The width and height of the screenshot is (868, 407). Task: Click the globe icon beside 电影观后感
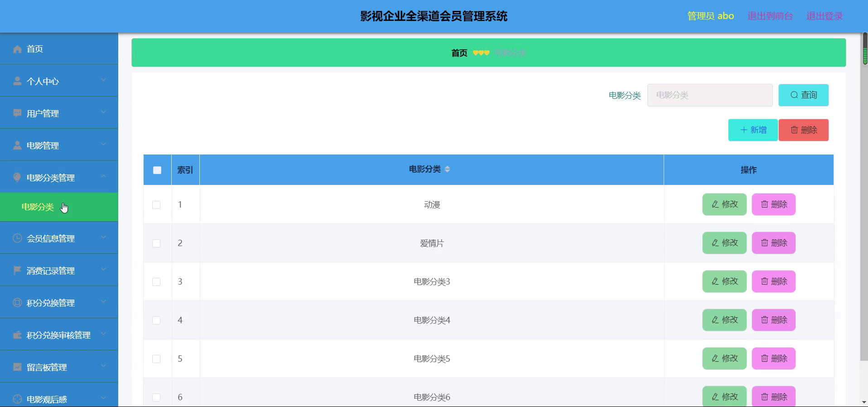coord(17,399)
